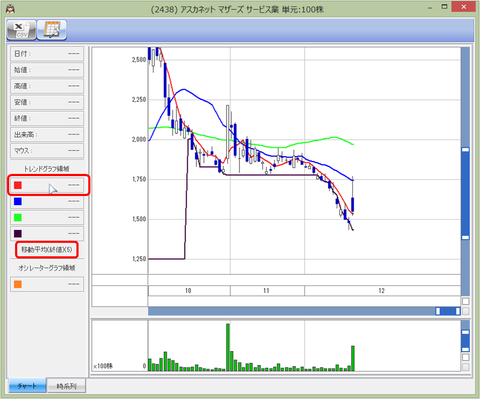Viewport: 480px width, 399px height.
Task: Click the マウス field row
Action: click(x=47, y=151)
